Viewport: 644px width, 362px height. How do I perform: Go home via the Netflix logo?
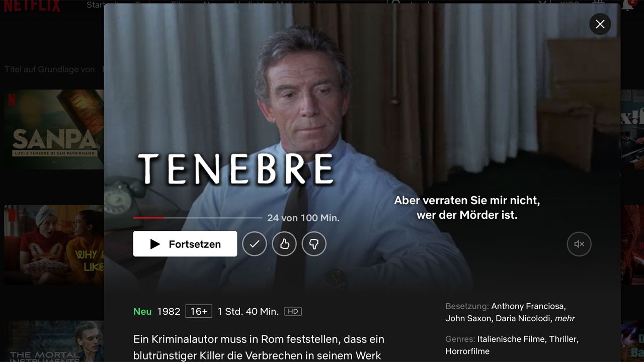coord(32,6)
